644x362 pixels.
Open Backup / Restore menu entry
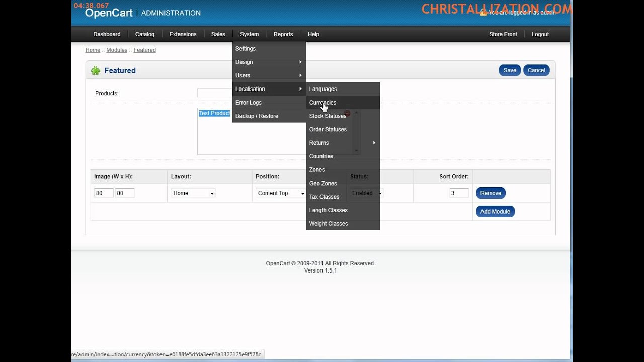tap(269, 116)
